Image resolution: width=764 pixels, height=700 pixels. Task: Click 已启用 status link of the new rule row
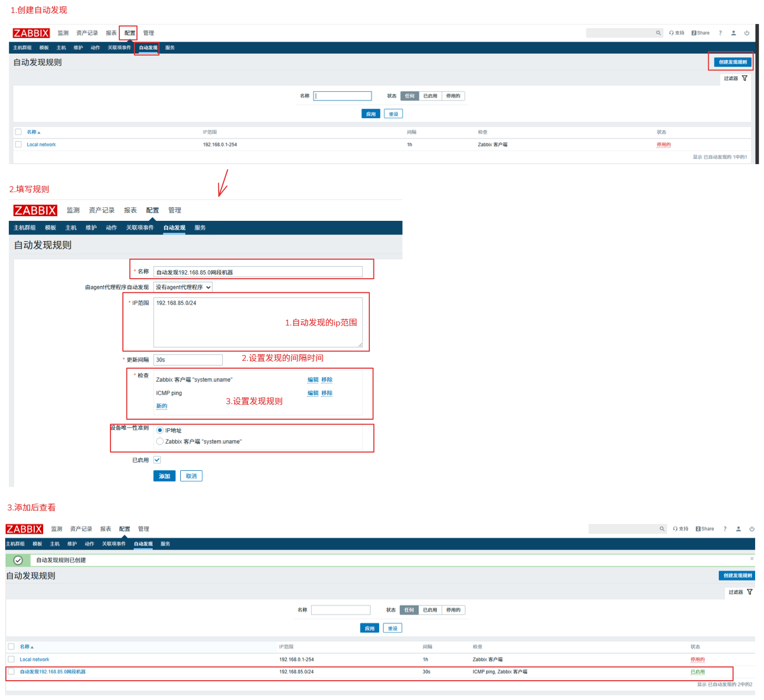pos(697,672)
